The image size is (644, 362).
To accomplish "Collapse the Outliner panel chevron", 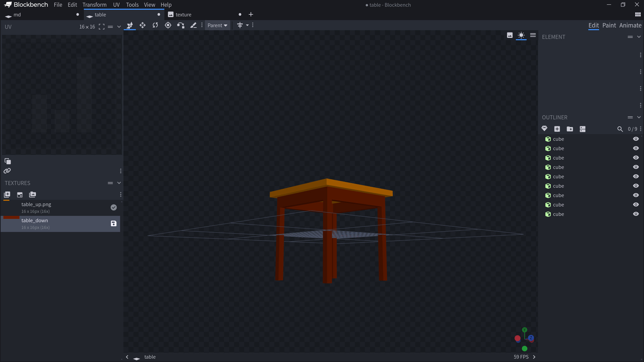I will [639, 117].
